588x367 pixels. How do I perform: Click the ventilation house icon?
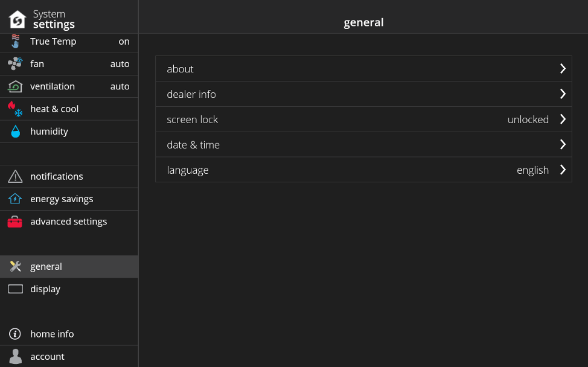(15, 86)
